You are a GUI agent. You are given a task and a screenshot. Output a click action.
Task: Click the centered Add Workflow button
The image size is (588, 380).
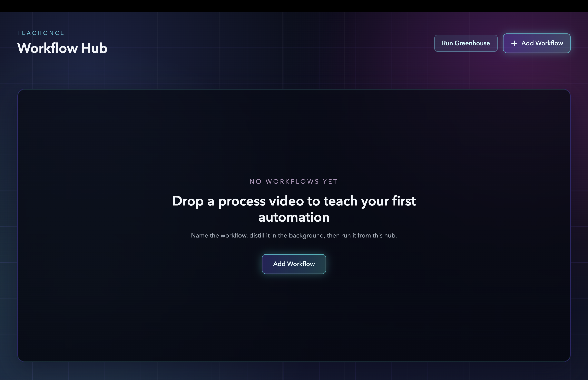pyautogui.click(x=294, y=264)
